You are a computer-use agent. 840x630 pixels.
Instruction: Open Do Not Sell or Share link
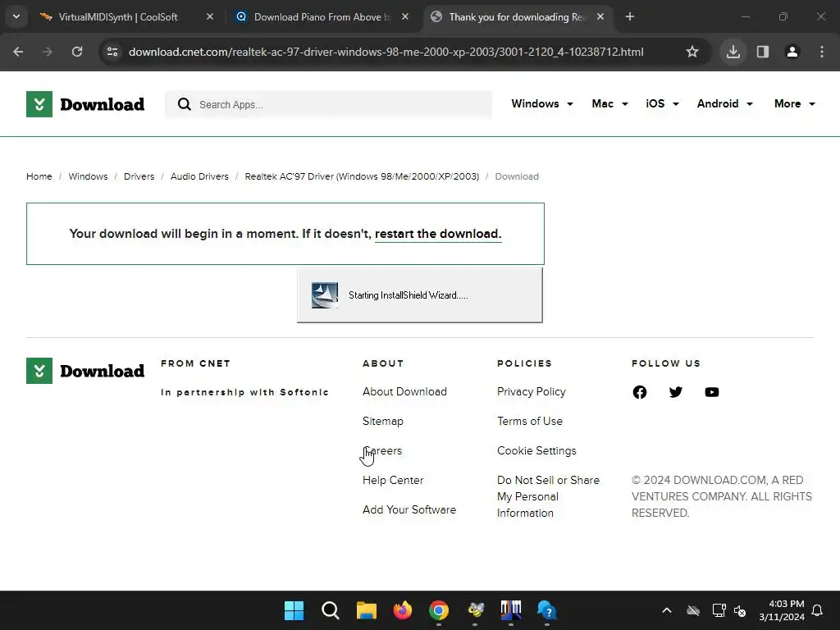[x=548, y=496]
